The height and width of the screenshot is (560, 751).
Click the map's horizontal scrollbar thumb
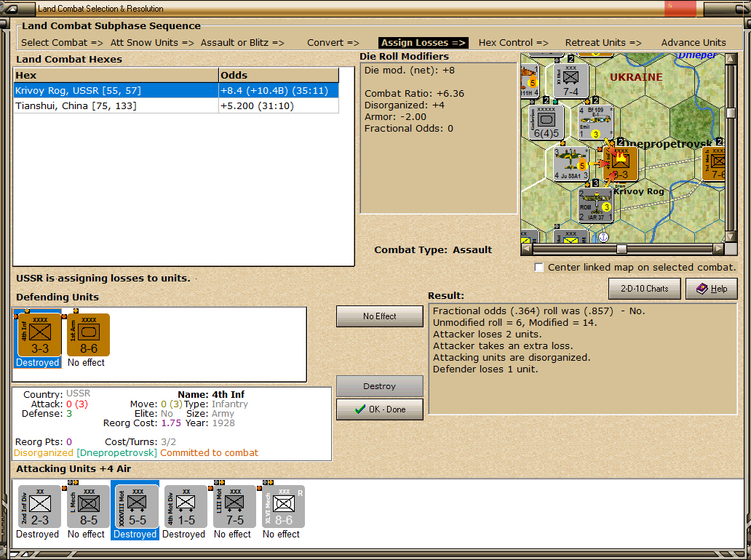[621, 249]
